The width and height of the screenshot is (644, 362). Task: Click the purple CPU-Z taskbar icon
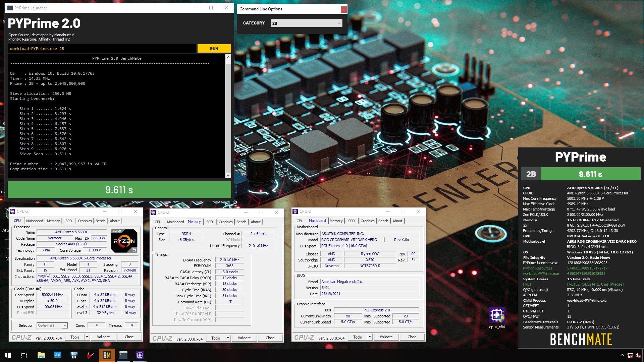pos(140,355)
